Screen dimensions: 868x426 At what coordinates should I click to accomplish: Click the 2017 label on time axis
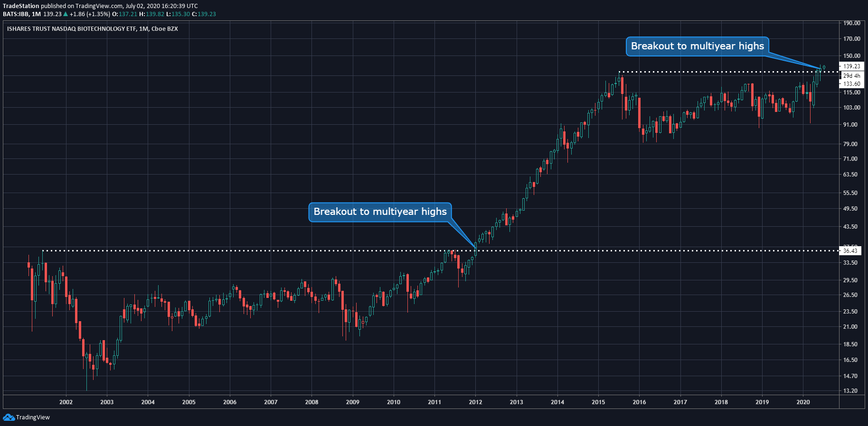(680, 402)
